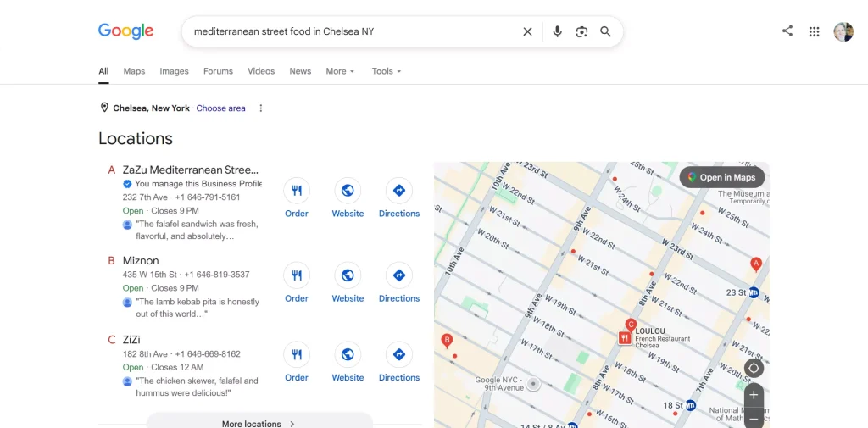Image resolution: width=868 pixels, height=428 pixels.
Task: Click the Google NYC - 9th Avenue map label
Action: pos(499,384)
